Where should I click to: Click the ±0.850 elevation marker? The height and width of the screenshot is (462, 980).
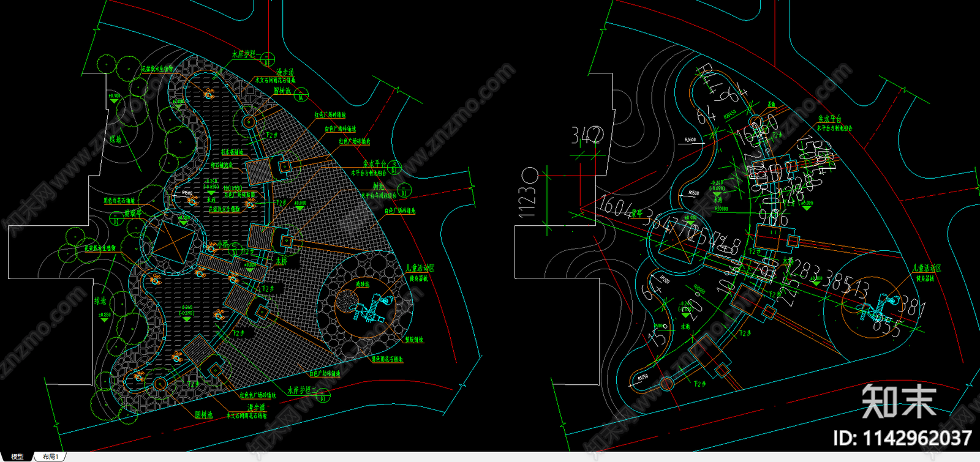(104, 318)
